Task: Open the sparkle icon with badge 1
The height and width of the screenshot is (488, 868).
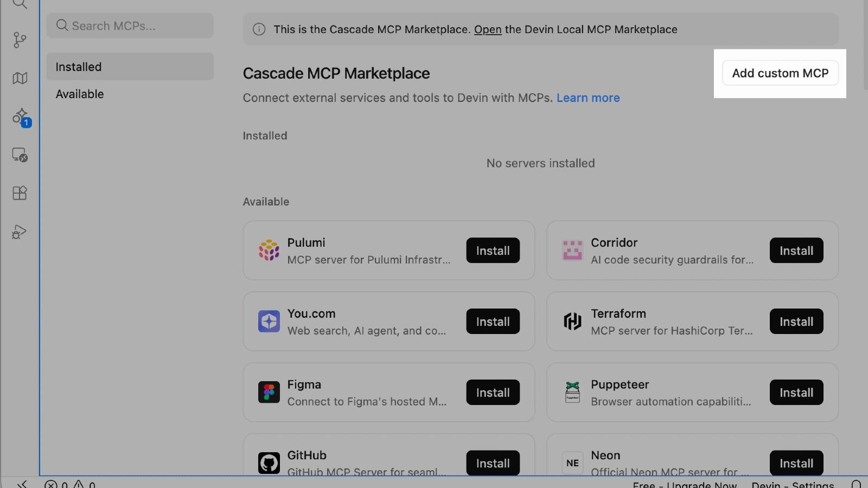Action: 21,117
